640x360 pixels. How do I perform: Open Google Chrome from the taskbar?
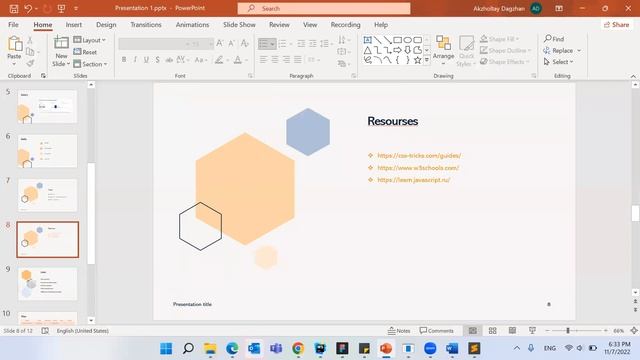click(298, 348)
